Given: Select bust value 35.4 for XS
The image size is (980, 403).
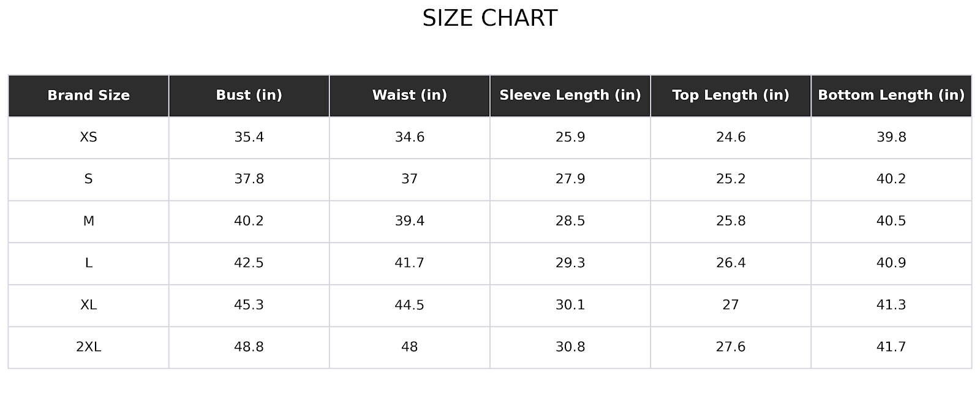Looking at the screenshot, I should (x=249, y=137).
